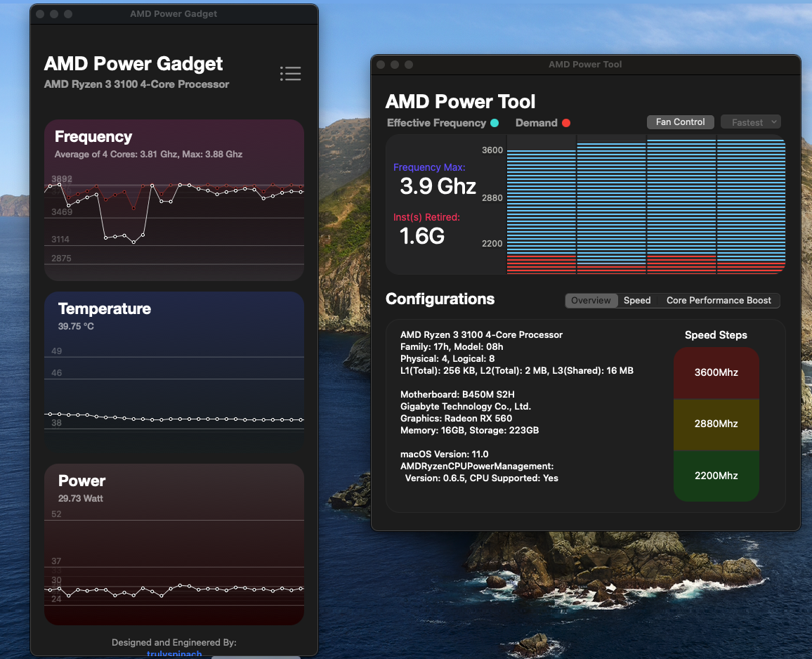Screen dimensions: 812x659
Task: Pick the green 2200Mhz speed step
Action: click(716, 476)
